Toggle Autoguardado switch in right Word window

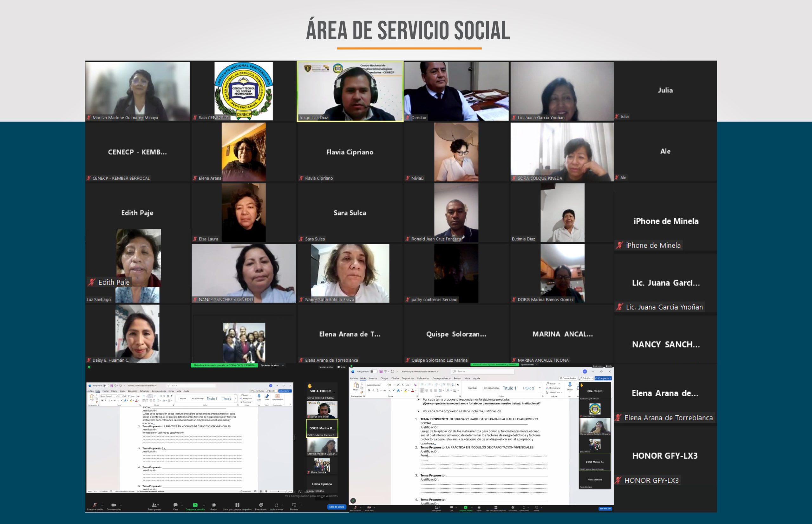click(x=373, y=371)
